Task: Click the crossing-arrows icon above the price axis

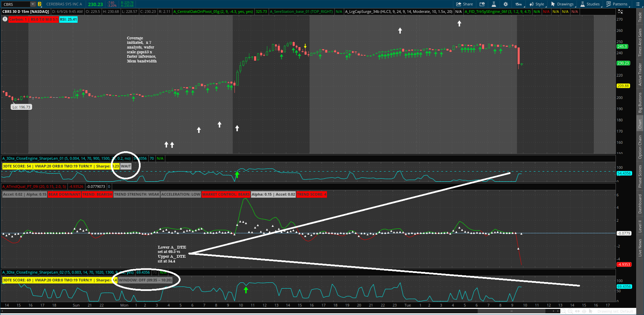Action: [x=620, y=11]
